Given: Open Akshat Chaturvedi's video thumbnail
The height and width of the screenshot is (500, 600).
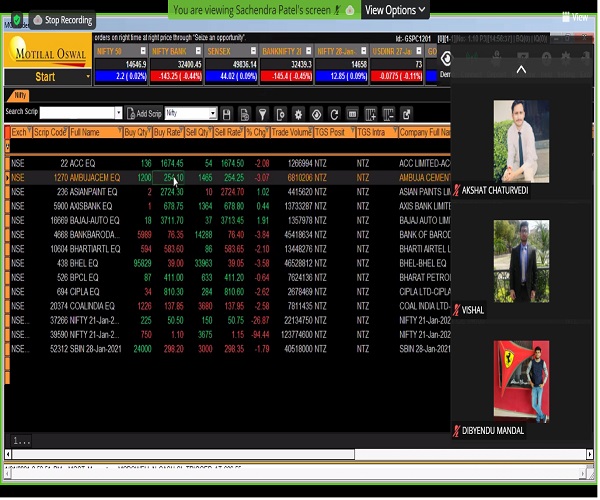Looking at the screenshot, I should point(522,142).
